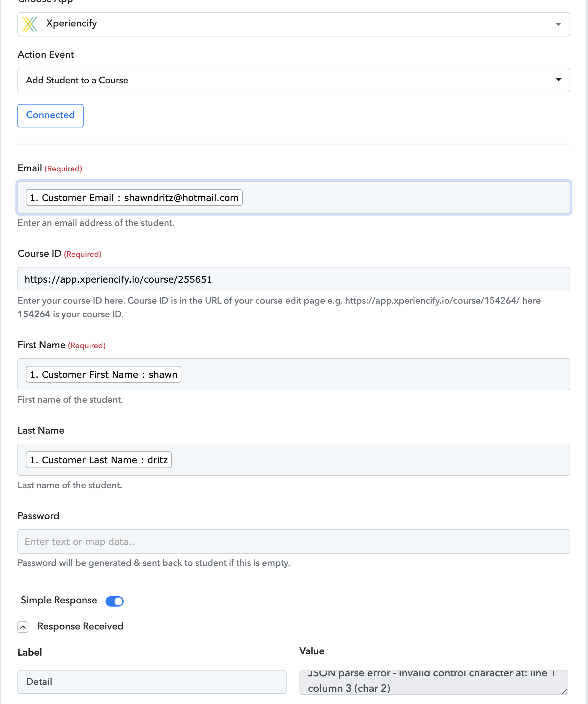588x704 pixels.
Task: Click the bold '154264' course ID example
Action: 34,314
